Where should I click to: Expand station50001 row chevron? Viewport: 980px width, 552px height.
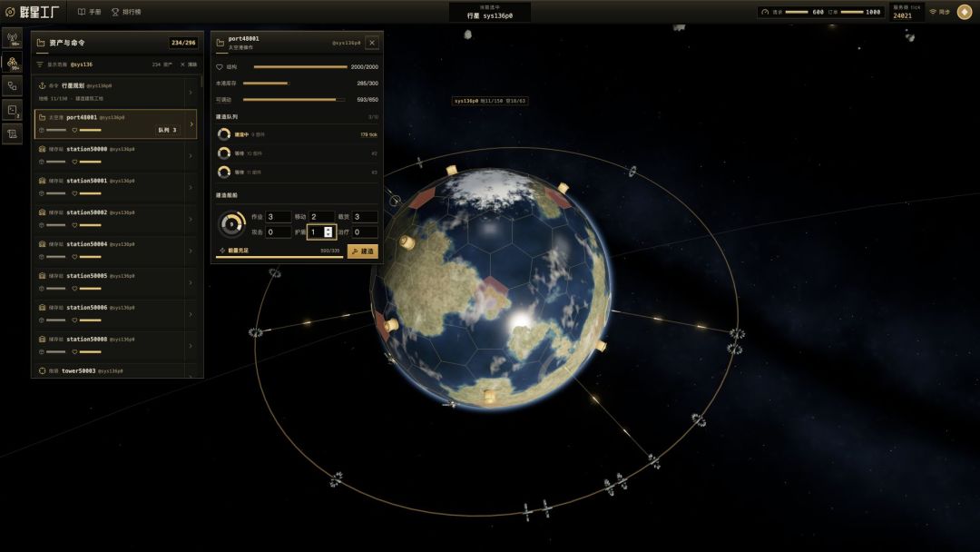191,188
